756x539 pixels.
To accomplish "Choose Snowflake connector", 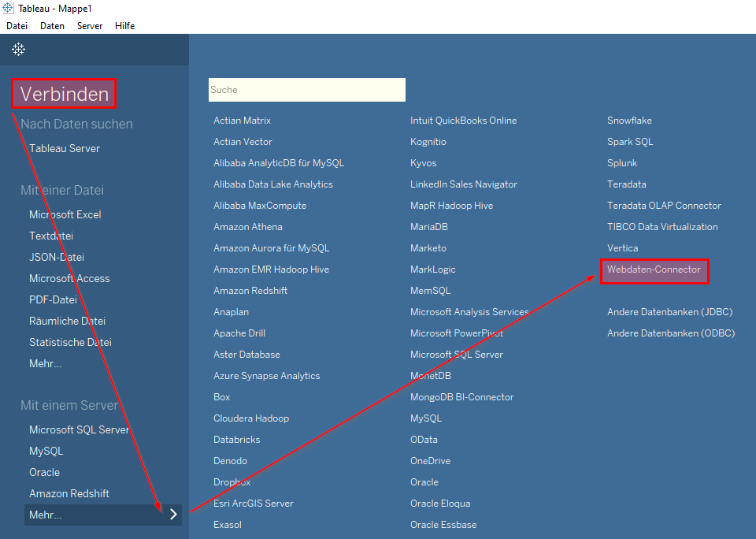I will click(x=629, y=120).
